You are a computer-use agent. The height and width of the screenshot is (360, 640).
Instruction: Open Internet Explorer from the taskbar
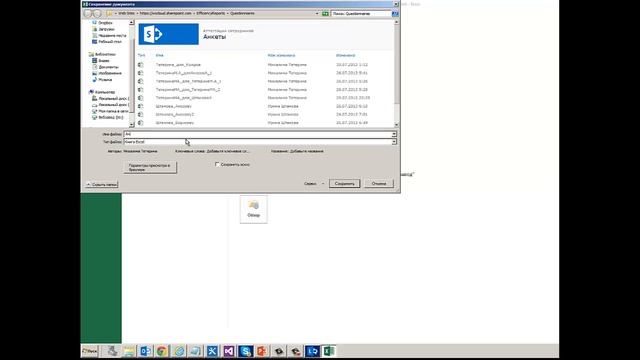(179, 351)
